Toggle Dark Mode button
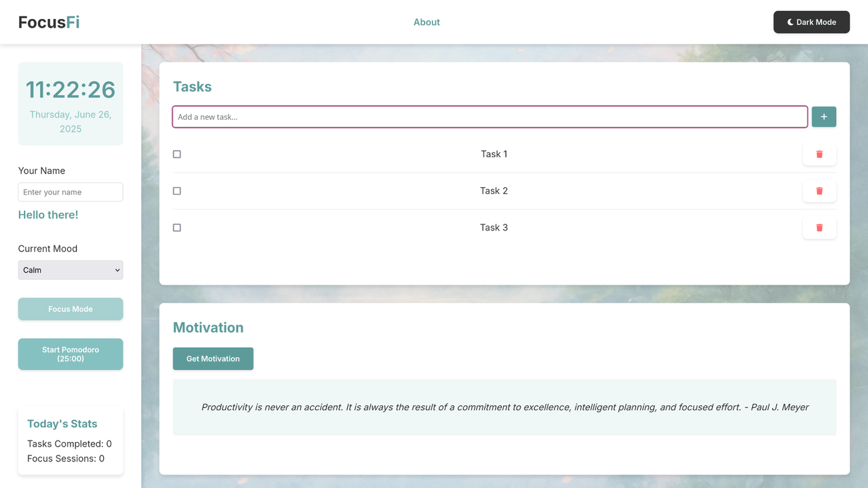Image resolution: width=868 pixels, height=488 pixels. (812, 22)
